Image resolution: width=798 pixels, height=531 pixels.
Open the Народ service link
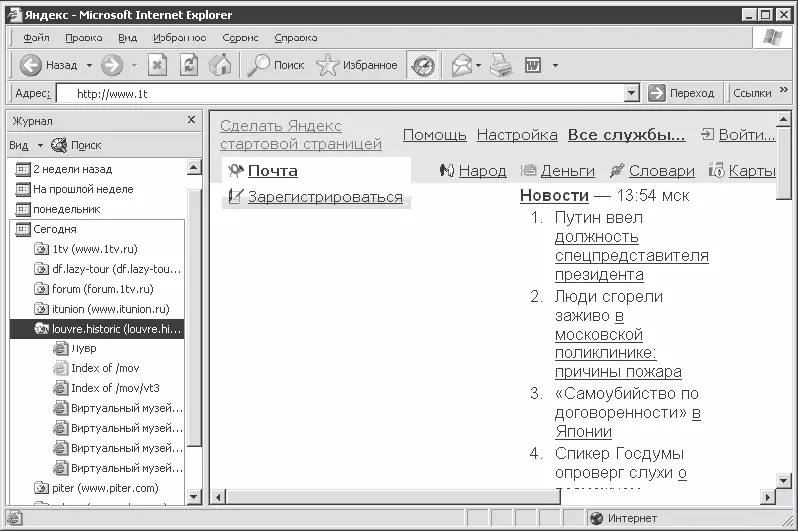pyautogui.click(x=482, y=171)
